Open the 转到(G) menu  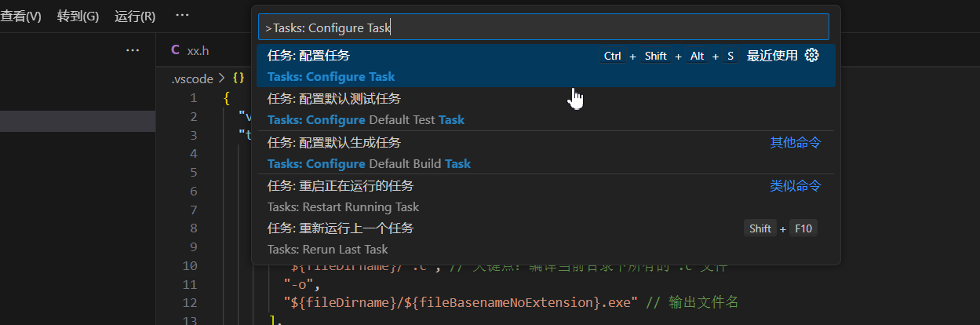pyautogui.click(x=78, y=16)
